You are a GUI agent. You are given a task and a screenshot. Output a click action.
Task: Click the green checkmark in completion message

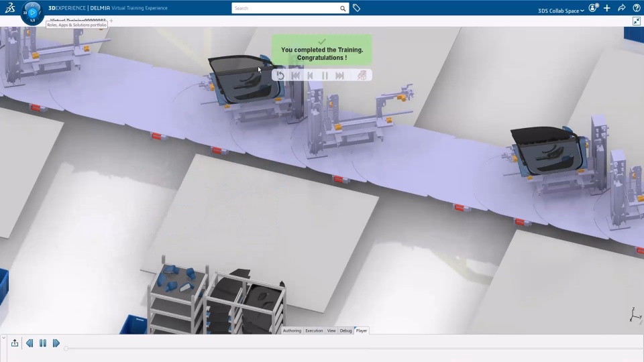coord(322,42)
